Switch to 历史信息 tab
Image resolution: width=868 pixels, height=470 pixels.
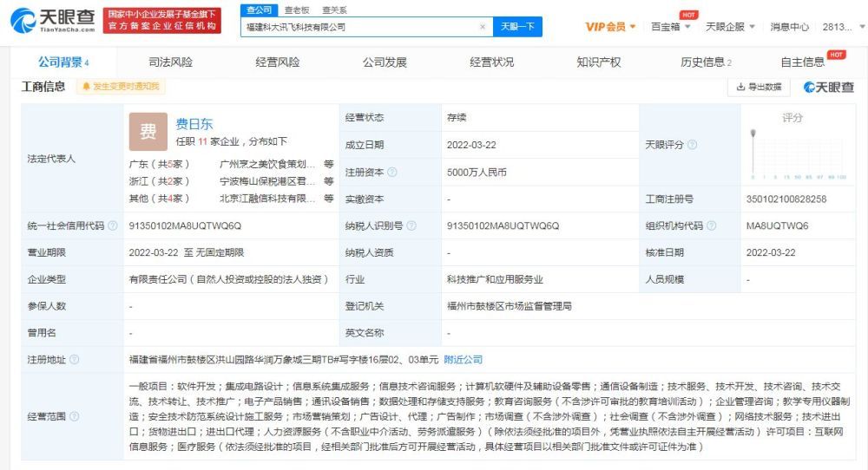tap(706, 62)
